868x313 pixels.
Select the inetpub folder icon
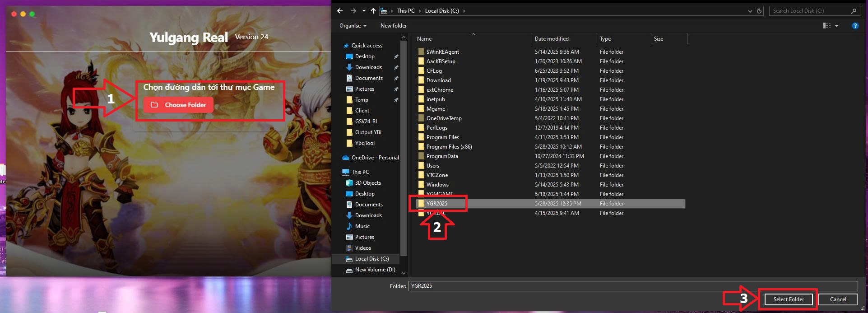click(421, 99)
